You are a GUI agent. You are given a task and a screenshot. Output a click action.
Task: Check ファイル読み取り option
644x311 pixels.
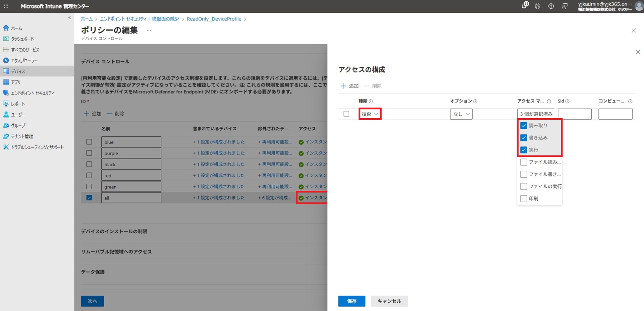[x=524, y=162]
